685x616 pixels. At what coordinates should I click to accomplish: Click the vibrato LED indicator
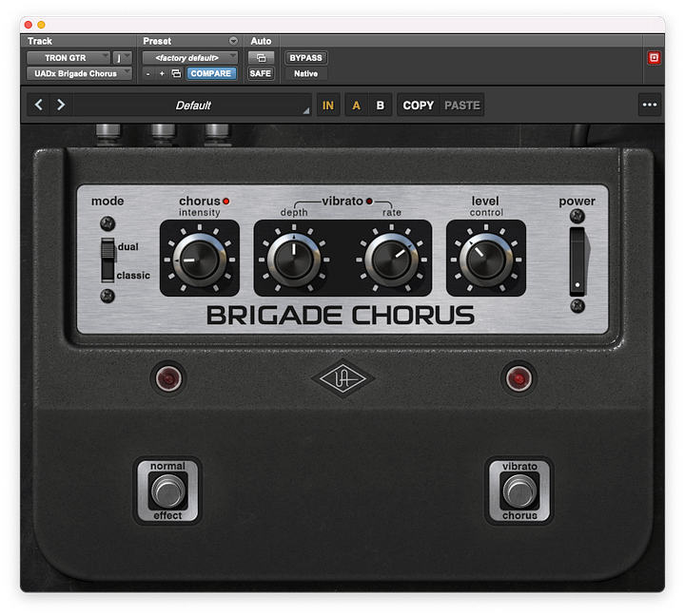(x=369, y=202)
